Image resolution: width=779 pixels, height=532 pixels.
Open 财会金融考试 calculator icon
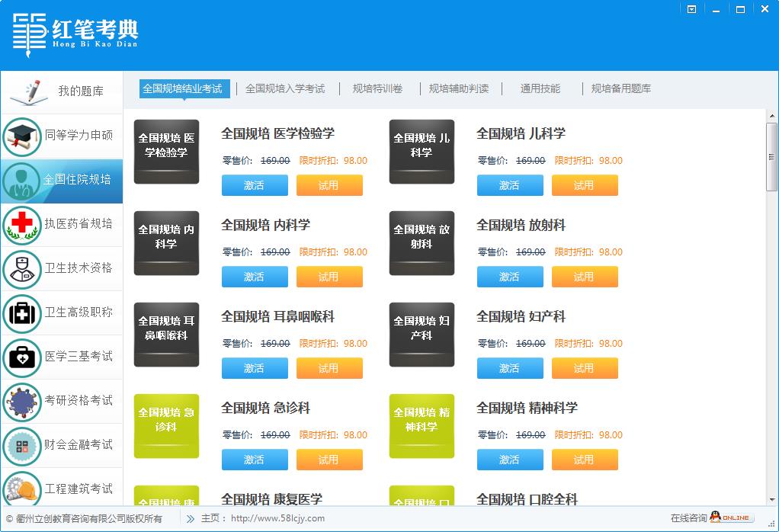click(22, 446)
